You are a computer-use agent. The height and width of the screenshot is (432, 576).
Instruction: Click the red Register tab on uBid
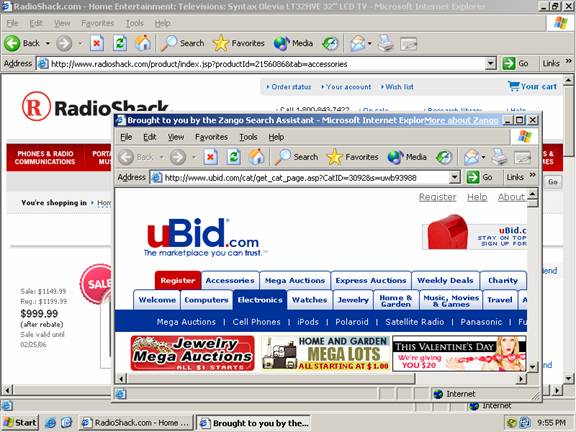pos(178,281)
